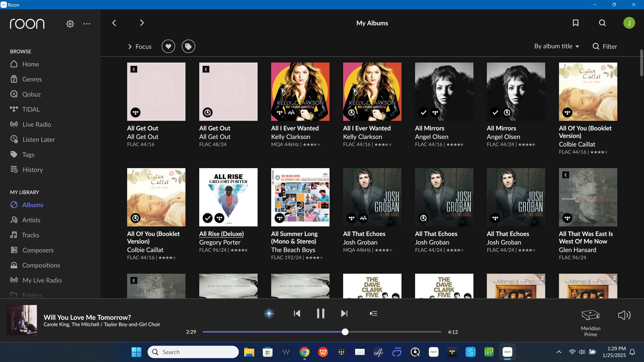Go forward with the right arrow

tap(142, 23)
